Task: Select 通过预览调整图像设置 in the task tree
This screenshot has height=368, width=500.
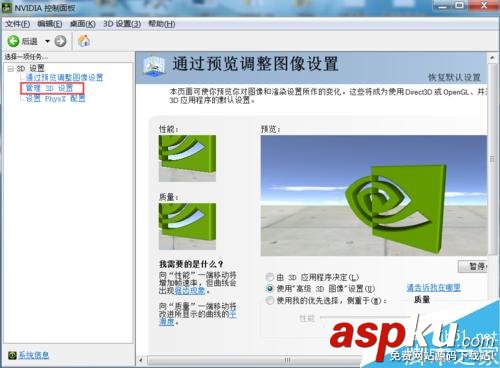Action: [64, 78]
